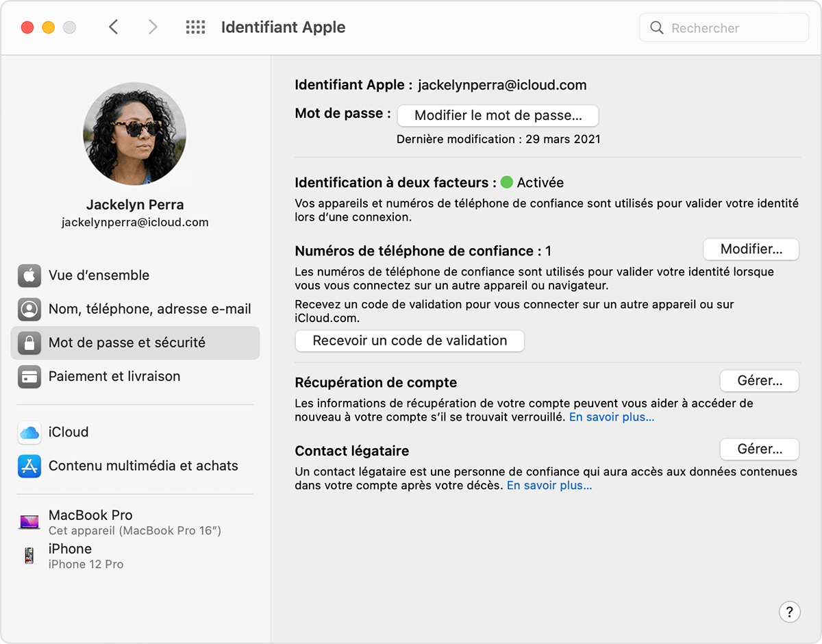Go back using the left chevron

[114, 27]
